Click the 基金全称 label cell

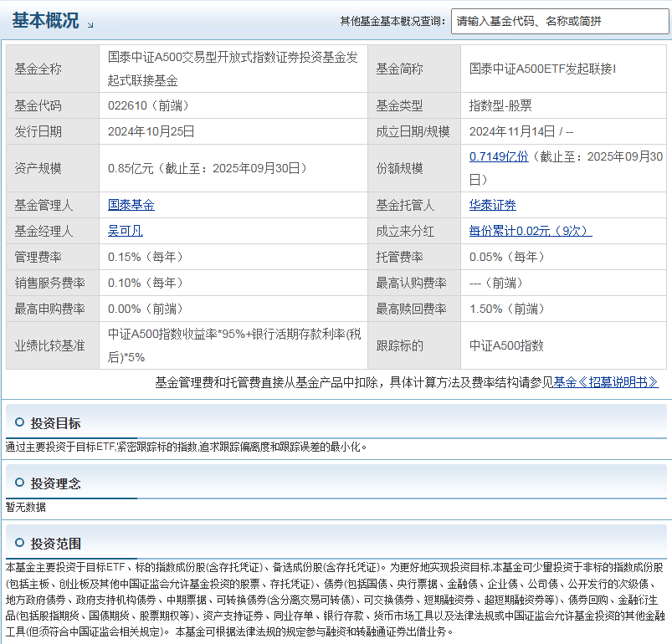click(53, 69)
